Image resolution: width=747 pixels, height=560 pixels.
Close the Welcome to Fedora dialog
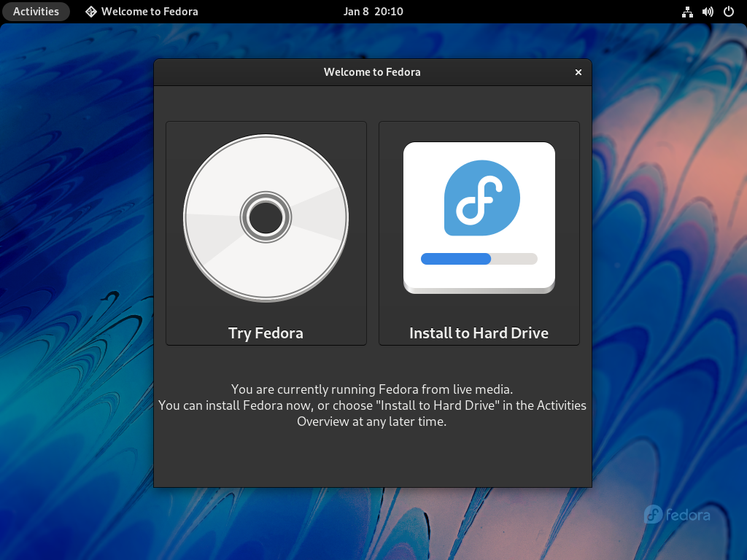[x=578, y=72]
